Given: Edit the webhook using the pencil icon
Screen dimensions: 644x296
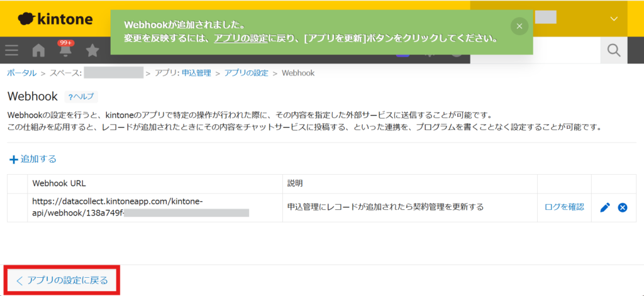Looking at the screenshot, I should pyautogui.click(x=605, y=207).
